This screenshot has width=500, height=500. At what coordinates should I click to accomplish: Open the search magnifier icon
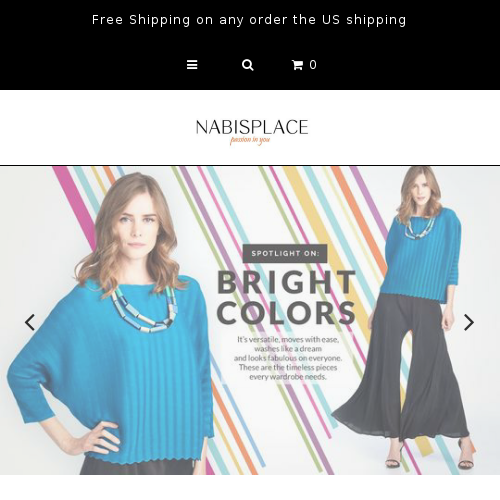coord(248,65)
